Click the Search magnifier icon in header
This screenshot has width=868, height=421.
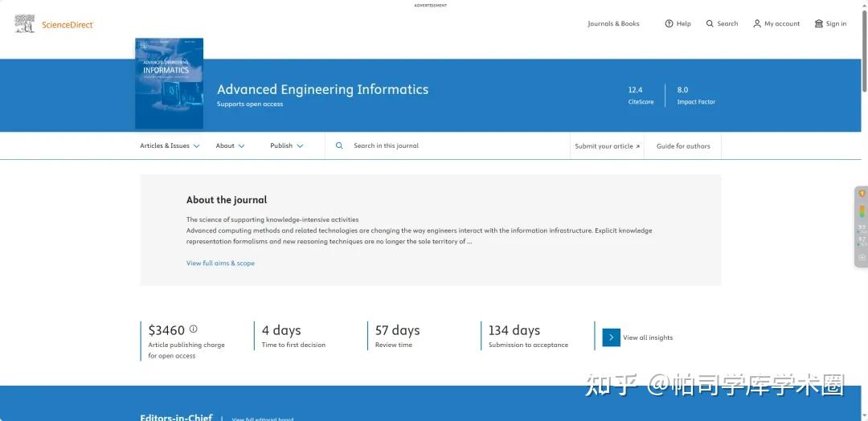(710, 24)
